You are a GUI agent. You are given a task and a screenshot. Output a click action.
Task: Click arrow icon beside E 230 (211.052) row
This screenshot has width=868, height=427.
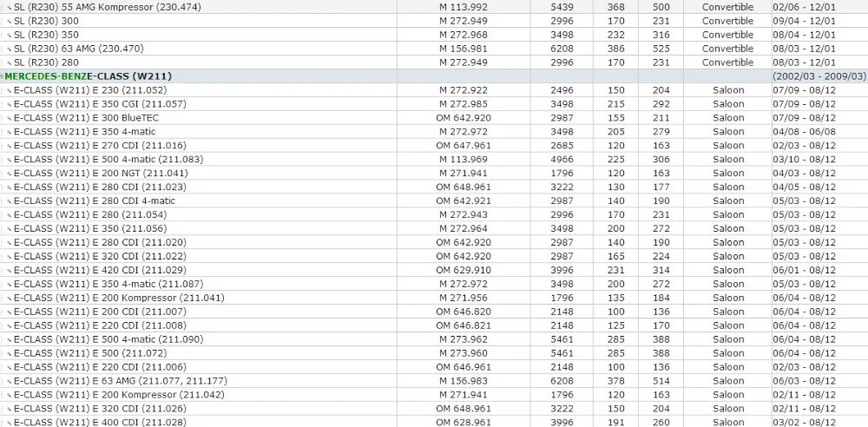click(10, 90)
